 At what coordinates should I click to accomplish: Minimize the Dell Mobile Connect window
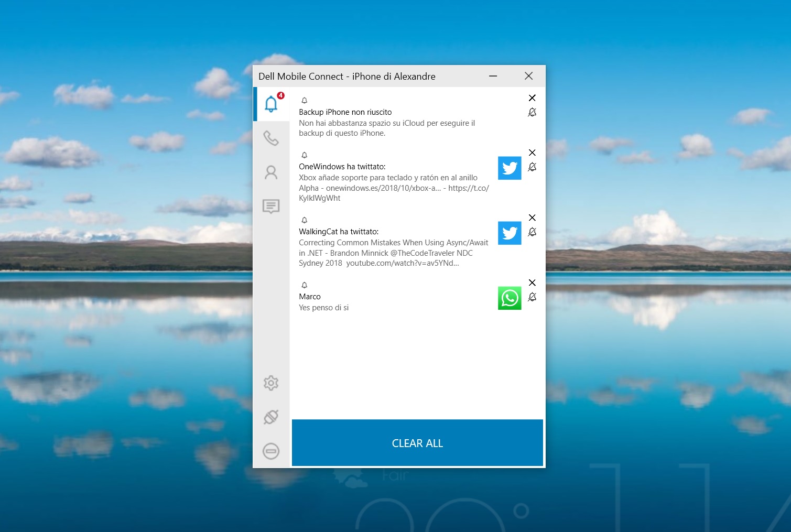pos(493,76)
